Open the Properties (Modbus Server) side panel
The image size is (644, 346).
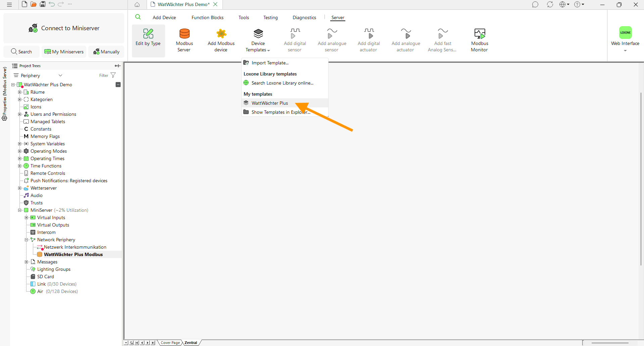[x=5, y=94]
